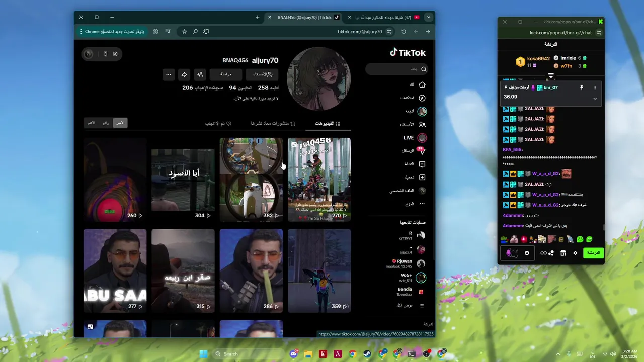The height and width of the screenshot is (362, 644).
Task: Open the video thumbnail with 315 plays
Action: coord(183,270)
